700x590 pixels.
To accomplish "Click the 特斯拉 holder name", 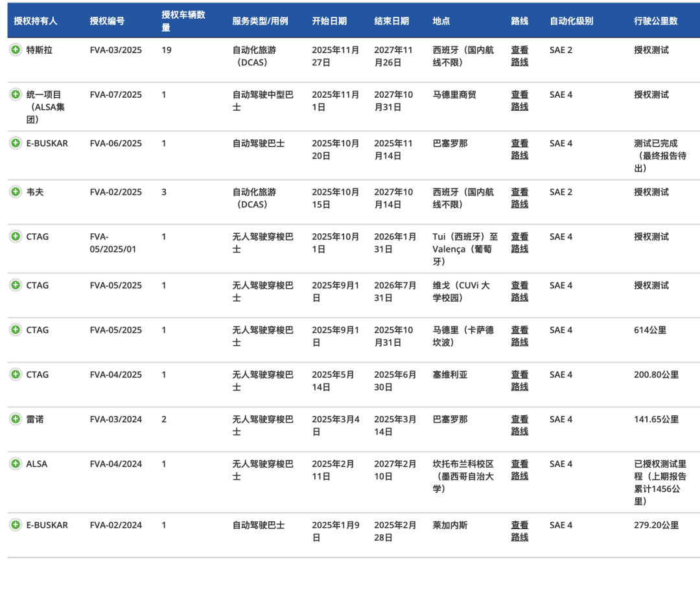I will coord(40,50).
